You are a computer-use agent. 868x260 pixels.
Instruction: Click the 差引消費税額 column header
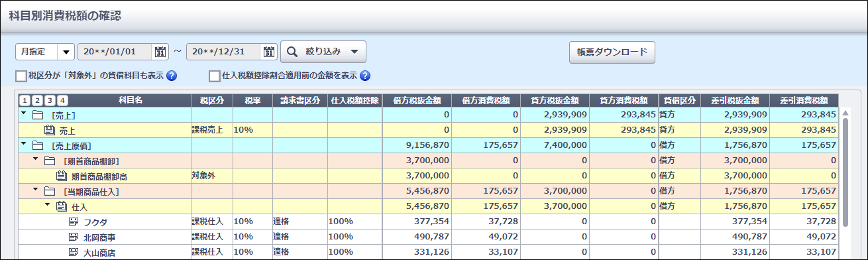(804, 101)
